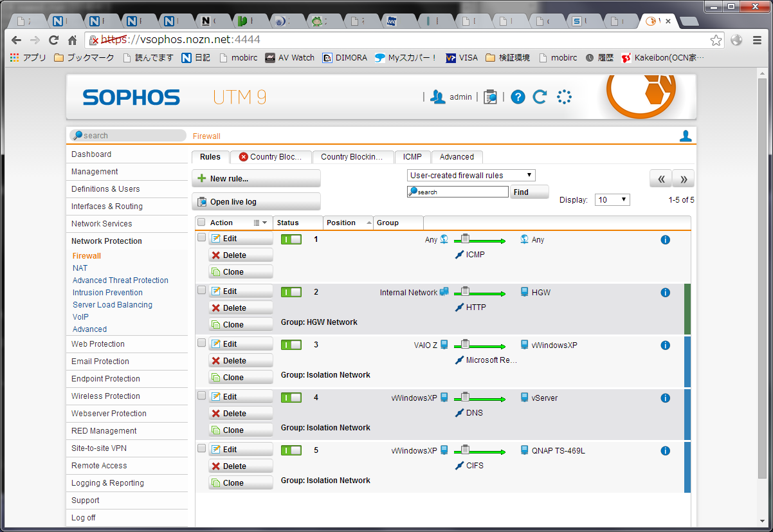
Task: Open Web Protection in sidebar menu
Action: (98, 344)
